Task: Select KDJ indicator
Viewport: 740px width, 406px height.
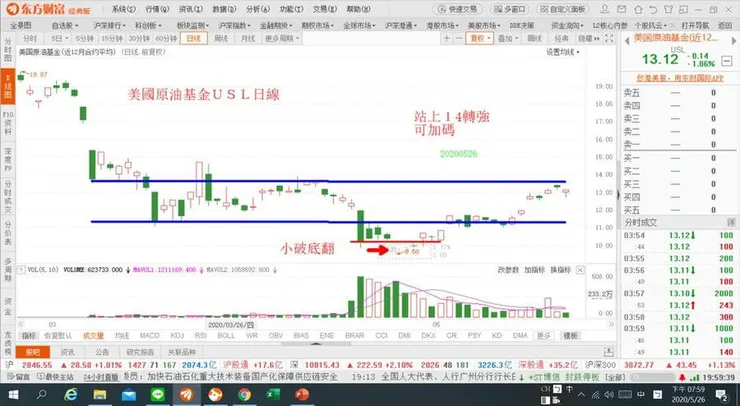Action: click(x=177, y=336)
